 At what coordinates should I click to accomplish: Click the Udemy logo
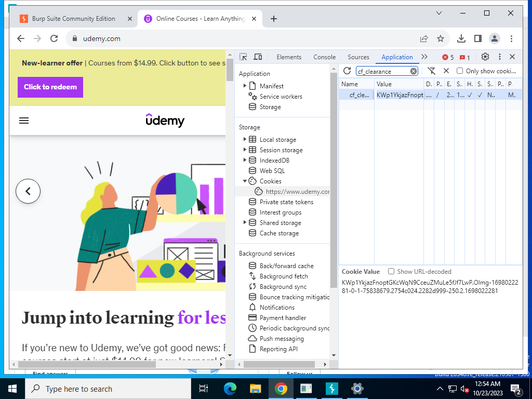165,120
